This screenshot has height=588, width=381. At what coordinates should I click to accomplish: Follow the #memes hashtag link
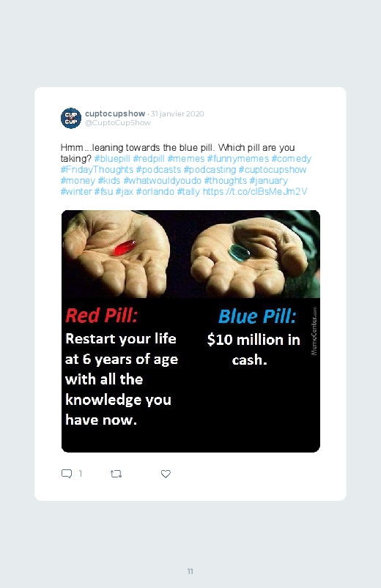click(186, 159)
